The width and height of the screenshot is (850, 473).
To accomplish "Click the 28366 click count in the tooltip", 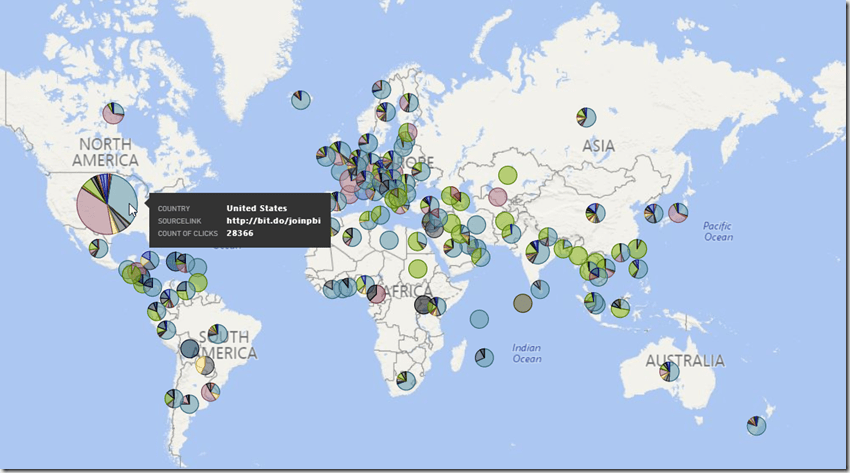I will click(240, 233).
